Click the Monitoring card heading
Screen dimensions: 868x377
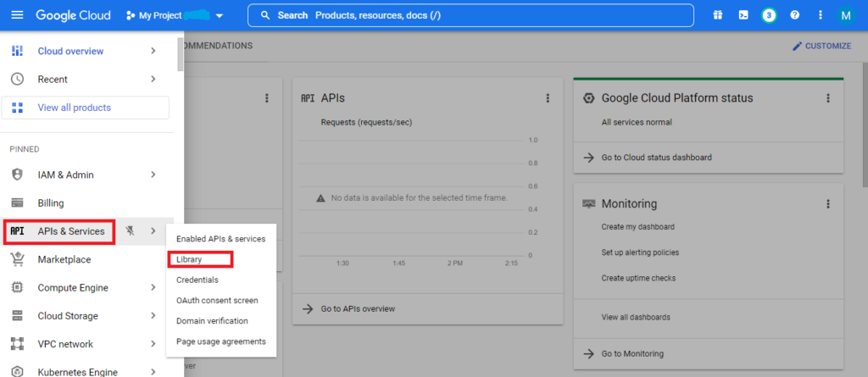click(629, 203)
